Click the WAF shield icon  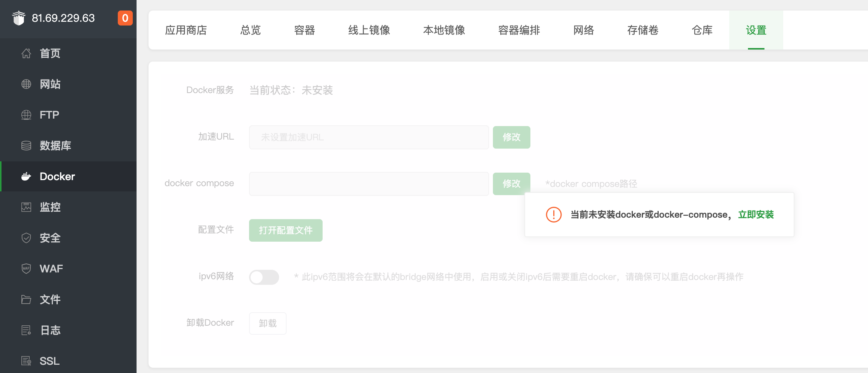(x=26, y=269)
